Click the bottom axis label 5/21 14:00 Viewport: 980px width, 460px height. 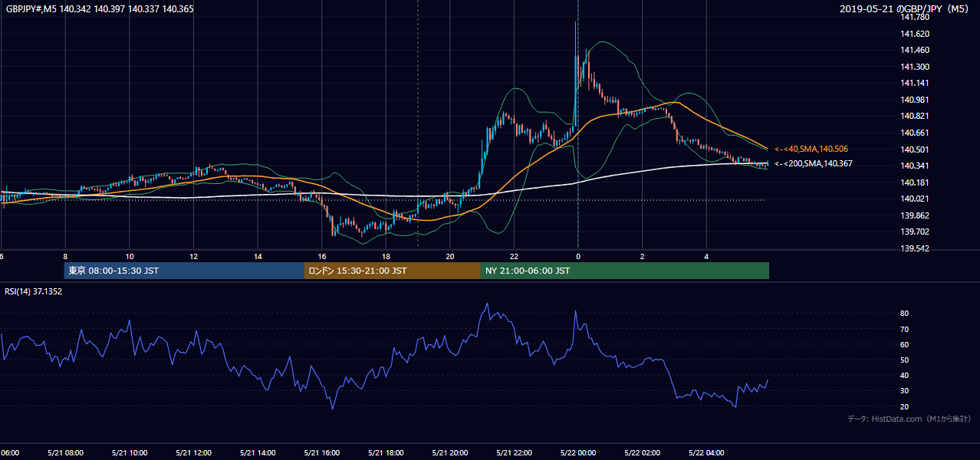(258, 452)
